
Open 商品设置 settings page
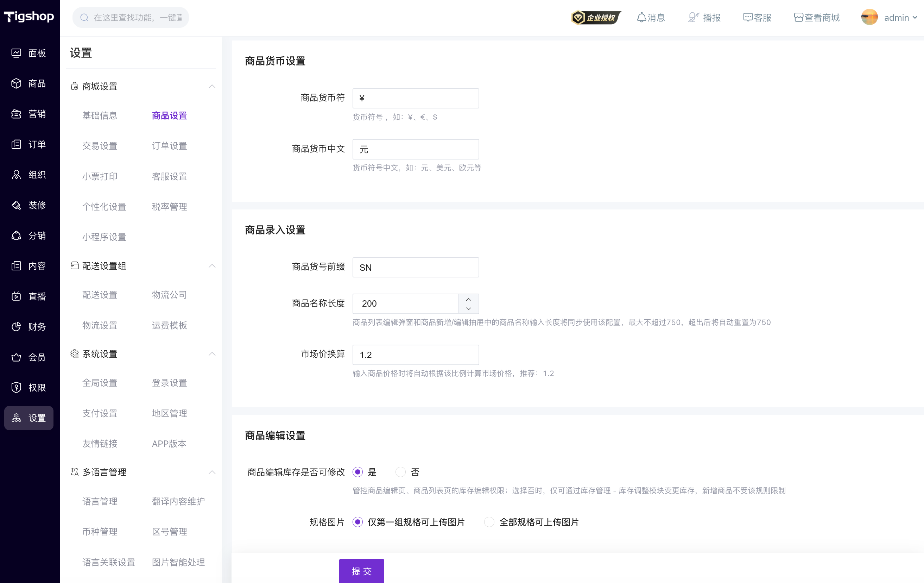pos(169,115)
